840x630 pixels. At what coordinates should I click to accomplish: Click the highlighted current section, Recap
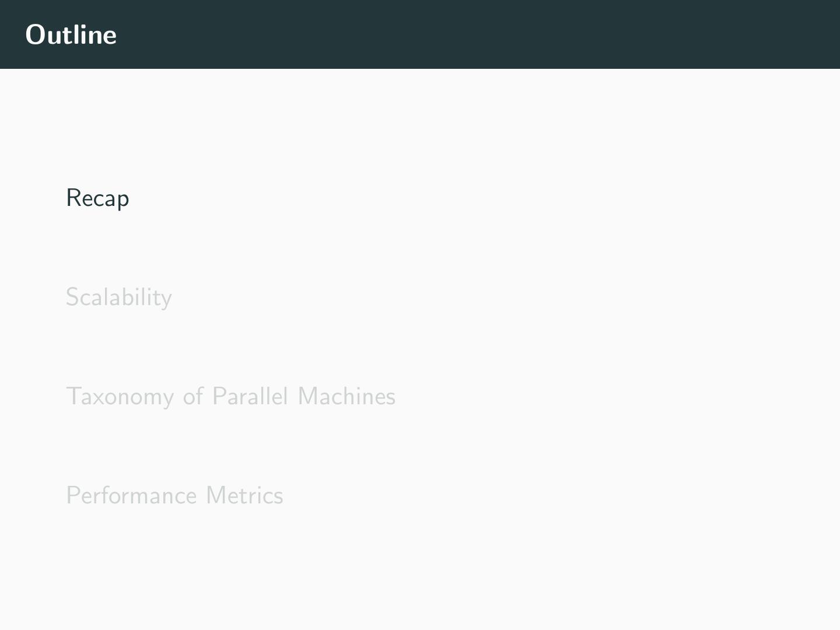coord(97,198)
